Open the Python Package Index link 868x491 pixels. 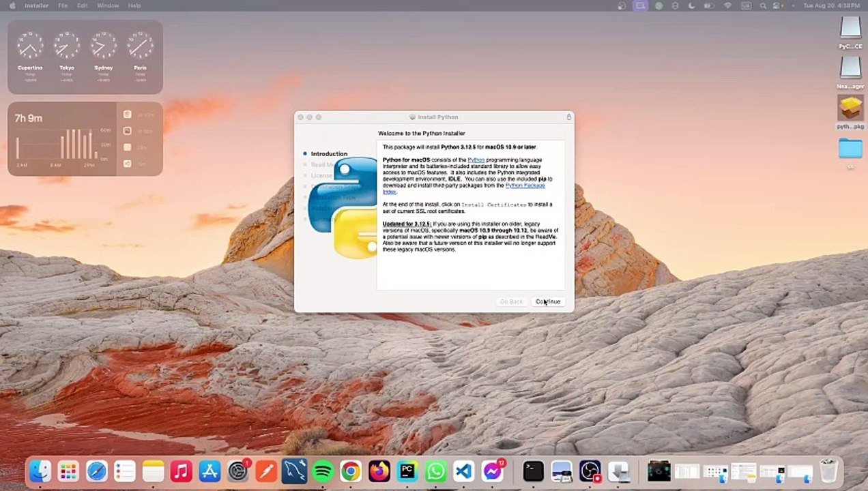click(525, 185)
